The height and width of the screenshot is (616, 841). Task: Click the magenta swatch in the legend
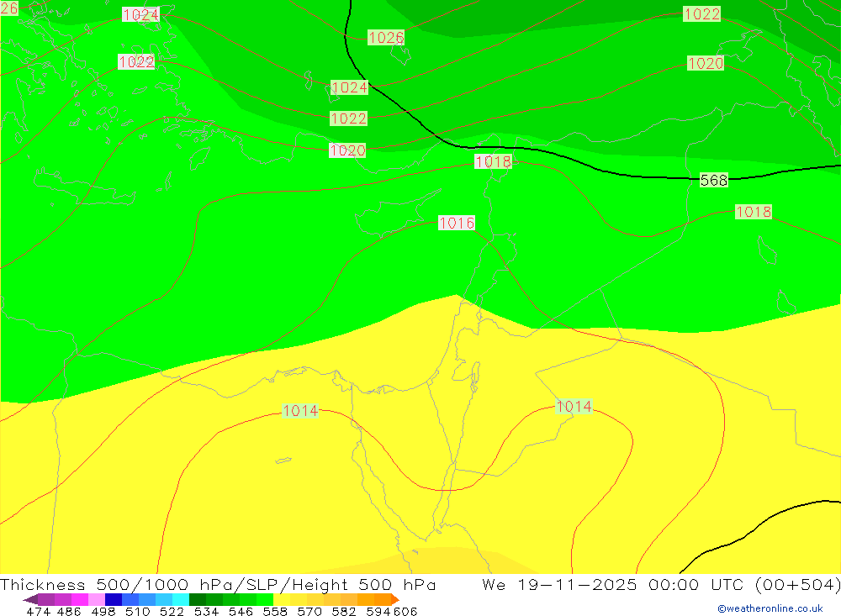(x=79, y=599)
